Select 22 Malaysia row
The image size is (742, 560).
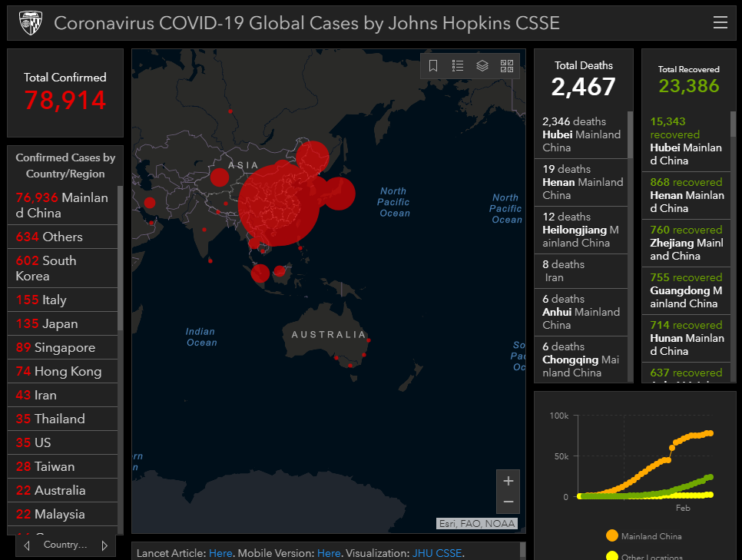[62, 514]
